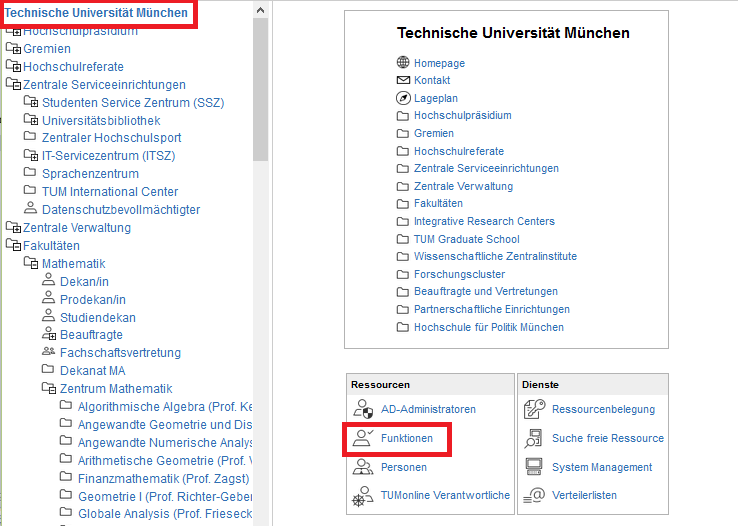Collapse the Zentrum Mathematik folder node

[x=49, y=389]
